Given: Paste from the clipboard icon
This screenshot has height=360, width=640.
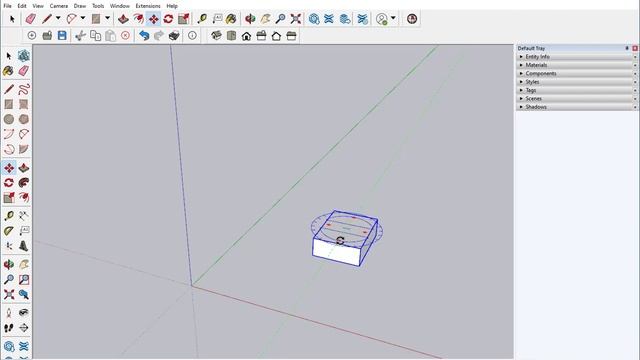Looking at the screenshot, I should click(110, 36).
